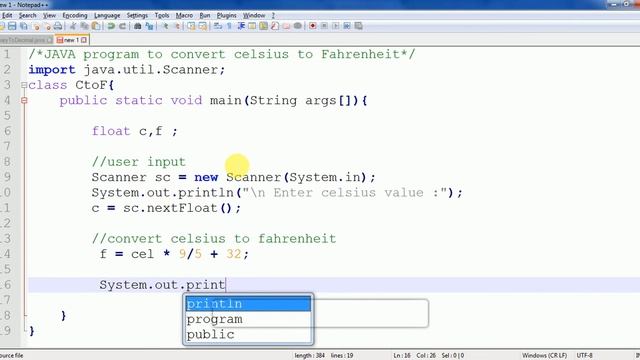Select 'println' in the autocomplete list
640x360 pixels.
pos(248,304)
